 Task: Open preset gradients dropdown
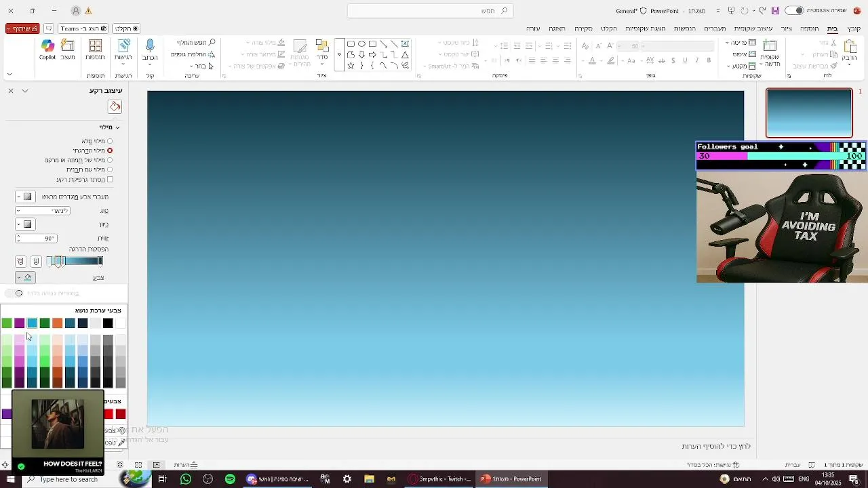point(25,197)
